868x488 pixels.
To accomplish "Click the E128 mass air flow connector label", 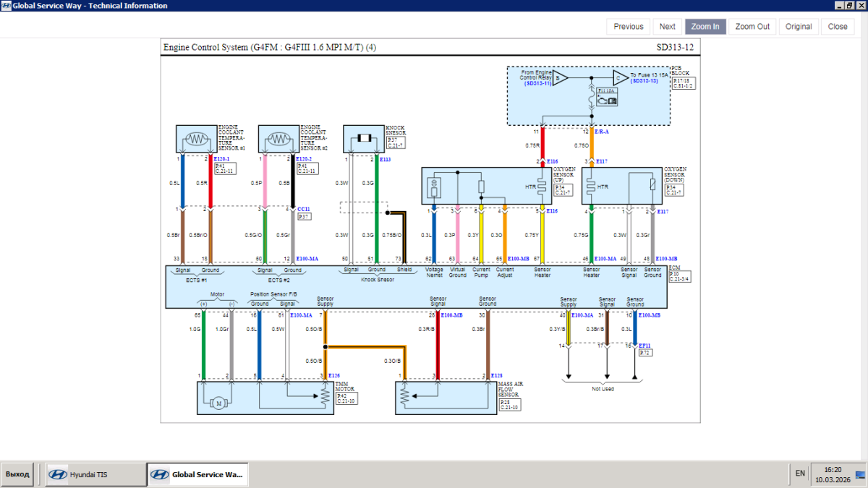I will [x=496, y=376].
